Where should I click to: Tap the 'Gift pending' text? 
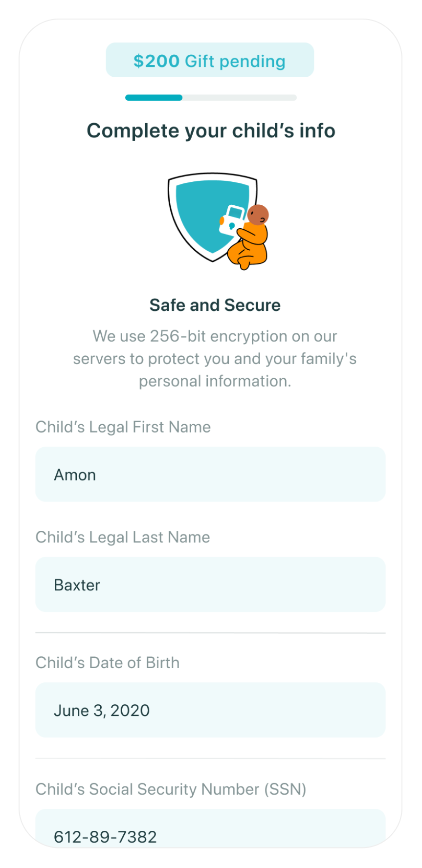235,61
